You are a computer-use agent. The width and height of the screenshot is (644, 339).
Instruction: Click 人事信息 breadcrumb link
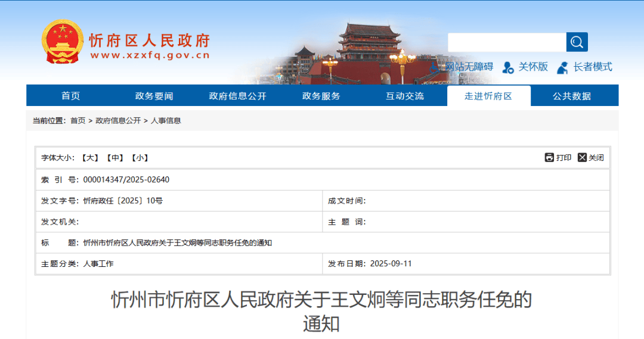[x=166, y=120]
